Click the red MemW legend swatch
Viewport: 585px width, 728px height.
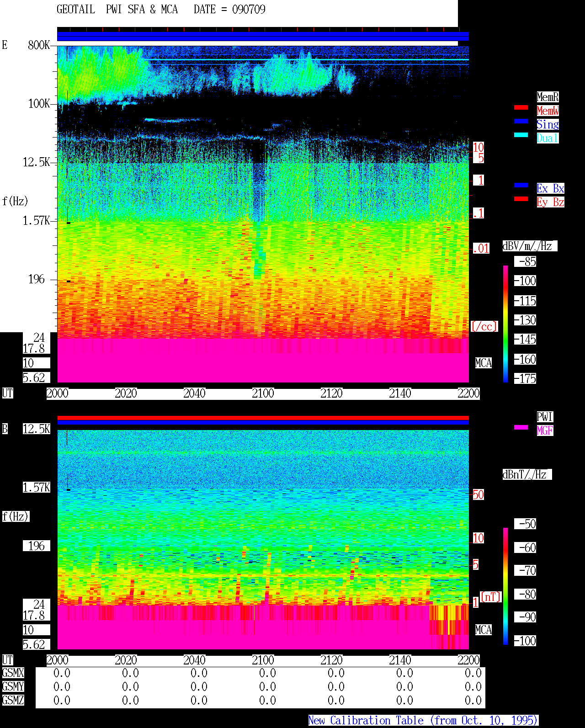tap(521, 107)
